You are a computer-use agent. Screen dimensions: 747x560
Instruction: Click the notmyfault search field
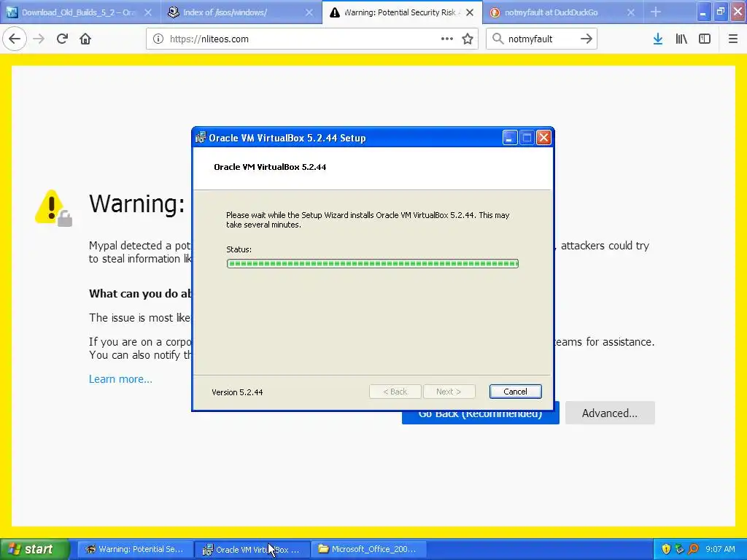point(541,39)
